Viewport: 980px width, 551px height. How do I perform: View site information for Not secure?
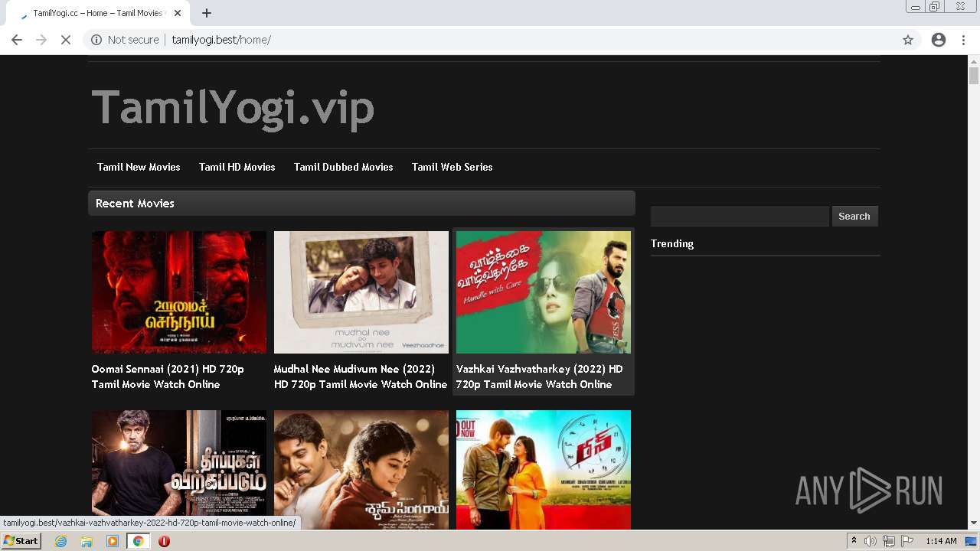coord(126,40)
